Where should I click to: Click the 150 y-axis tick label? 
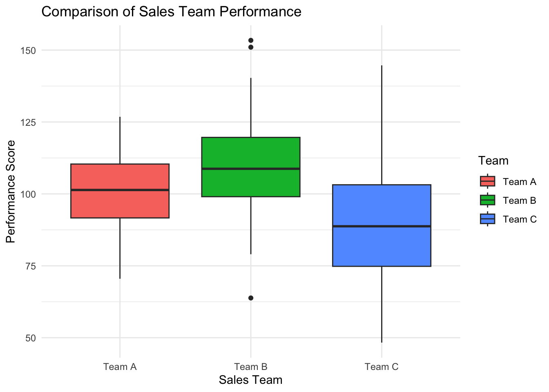(x=27, y=50)
